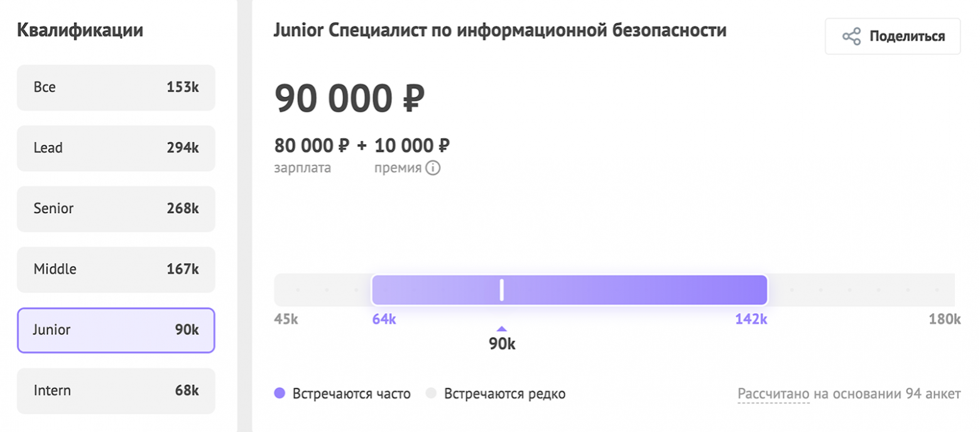Image resolution: width=980 pixels, height=432 pixels.
Task: Click the Квалификации panel heading
Action: click(80, 30)
